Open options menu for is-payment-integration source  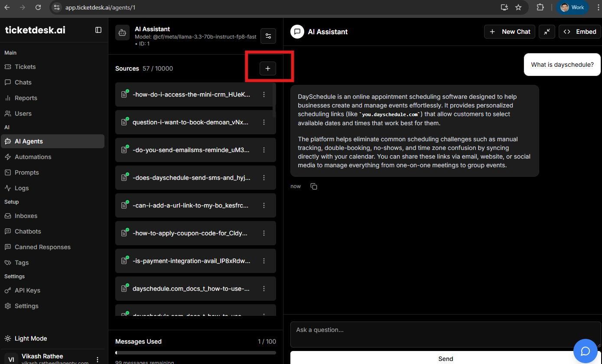pyautogui.click(x=264, y=261)
